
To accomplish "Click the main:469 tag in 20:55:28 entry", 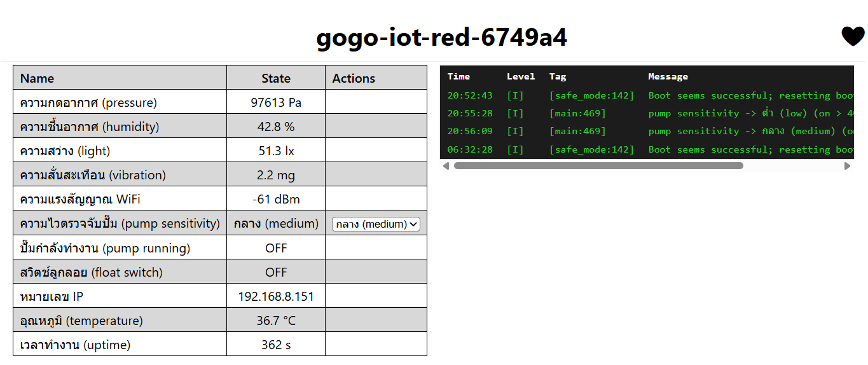I will pos(578,113).
